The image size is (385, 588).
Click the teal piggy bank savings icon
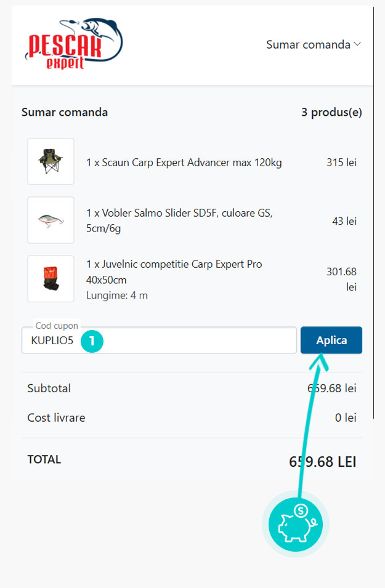(296, 525)
